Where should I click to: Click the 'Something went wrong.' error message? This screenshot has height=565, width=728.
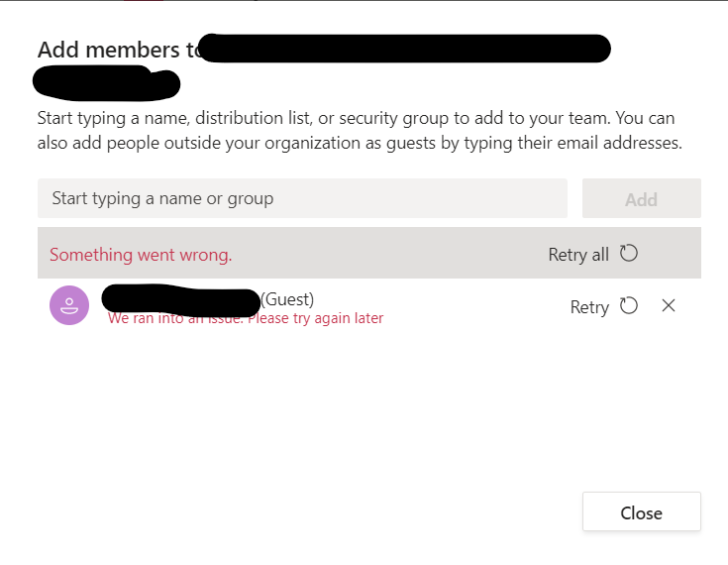coord(141,255)
